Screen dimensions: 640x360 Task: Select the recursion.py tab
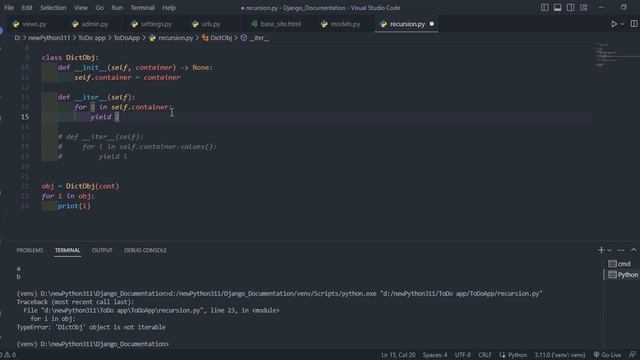[407, 24]
